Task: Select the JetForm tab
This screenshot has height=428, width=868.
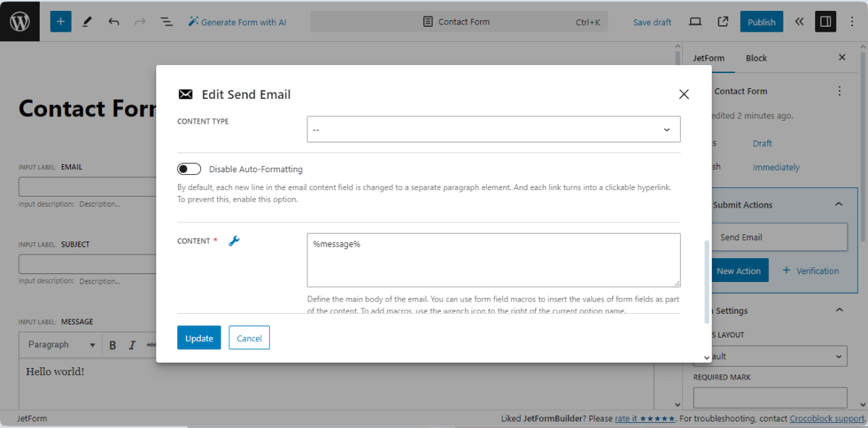Action: pyautogui.click(x=709, y=58)
